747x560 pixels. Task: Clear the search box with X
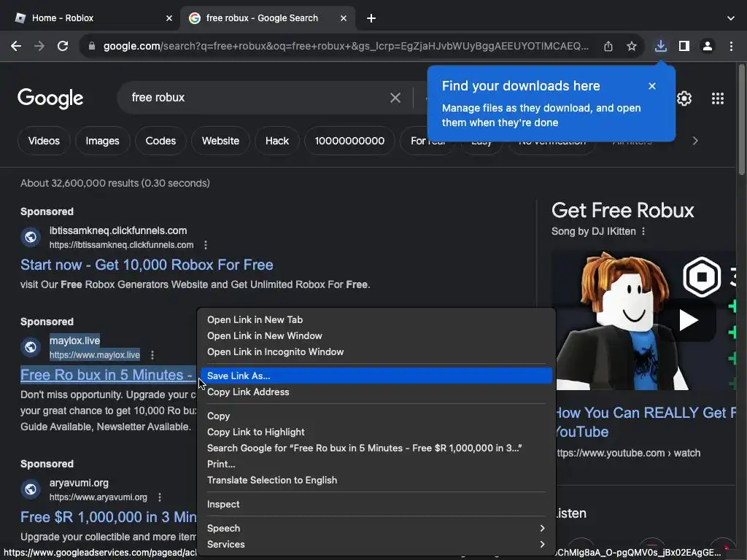(395, 98)
